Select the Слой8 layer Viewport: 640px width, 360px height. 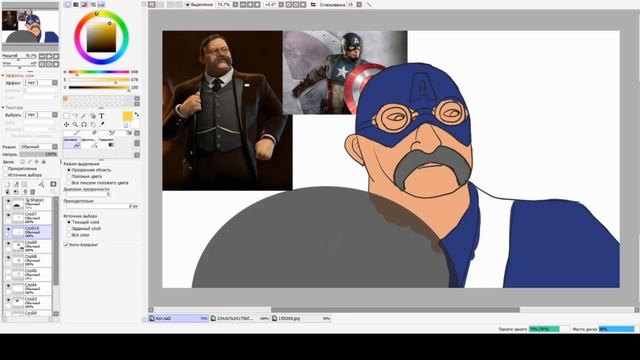pyautogui.click(x=32, y=260)
